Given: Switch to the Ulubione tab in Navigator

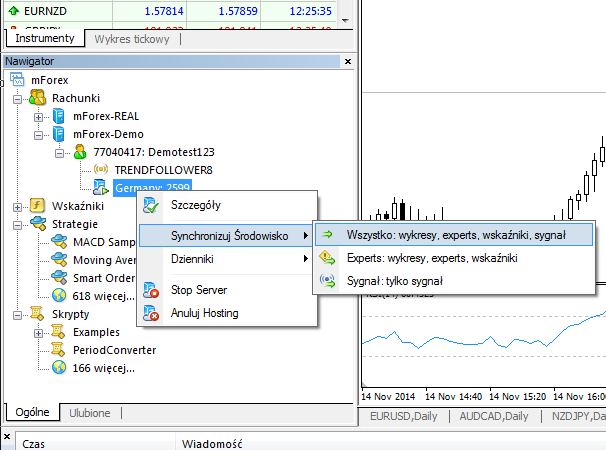Looking at the screenshot, I should [x=90, y=413].
